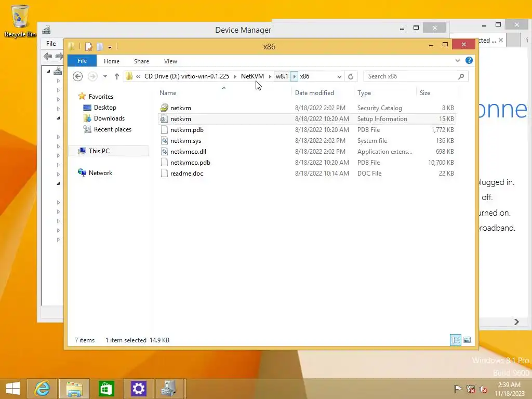The height and width of the screenshot is (399, 532).
Task: Open the address bar history dropdown
Action: tap(339, 76)
